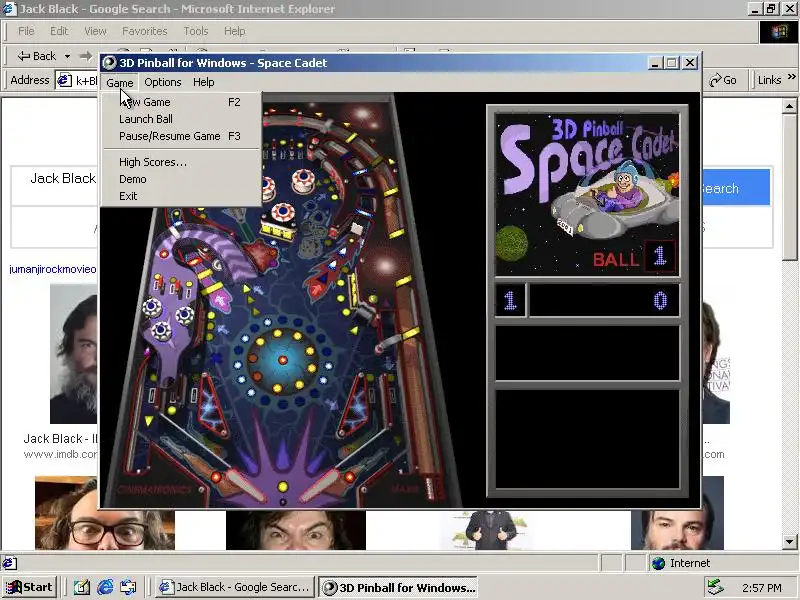Expand the Back history dropdown arrow
The image size is (800, 600).
(67, 56)
